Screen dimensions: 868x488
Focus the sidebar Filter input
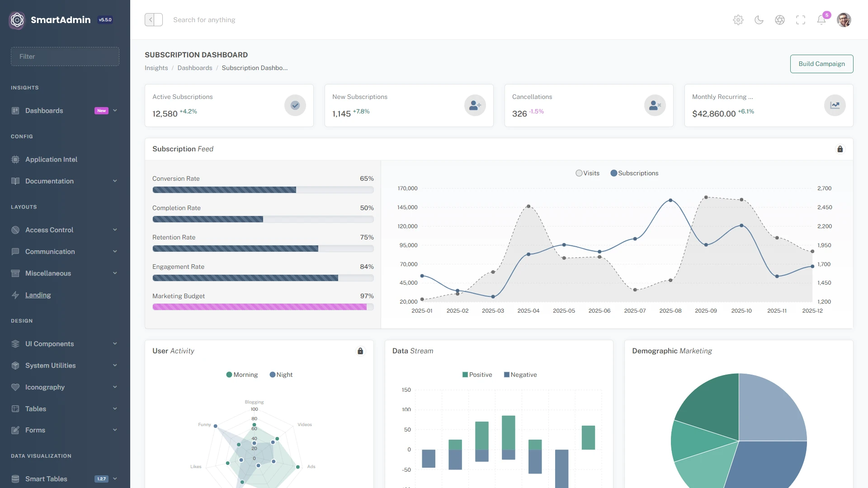click(65, 56)
